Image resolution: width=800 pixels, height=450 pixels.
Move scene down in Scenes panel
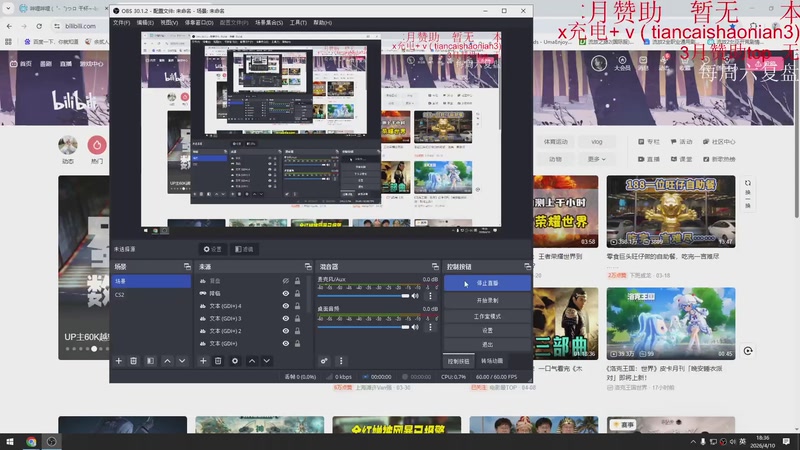(x=182, y=361)
